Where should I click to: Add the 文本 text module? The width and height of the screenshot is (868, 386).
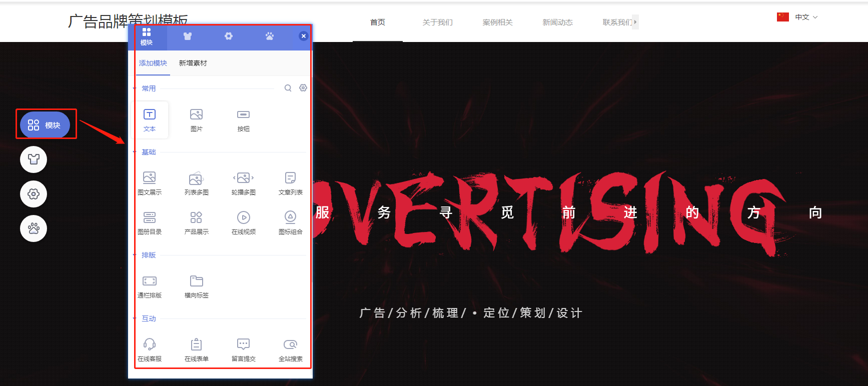[x=150, y=120]
